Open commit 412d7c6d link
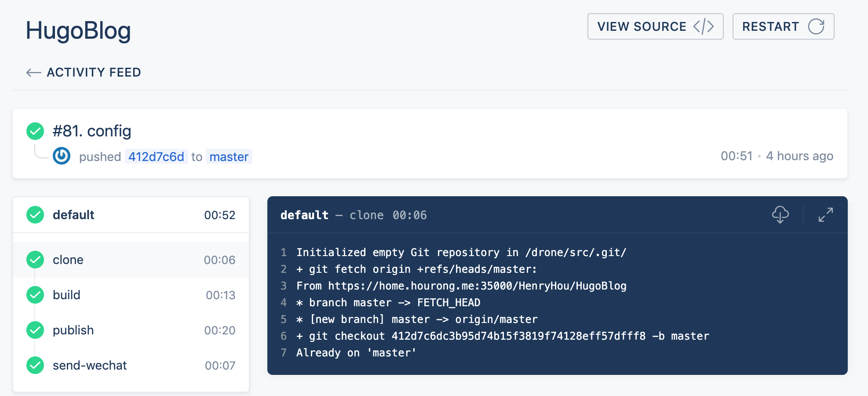This screenshot has width=868, height=396. pos(156,157)
